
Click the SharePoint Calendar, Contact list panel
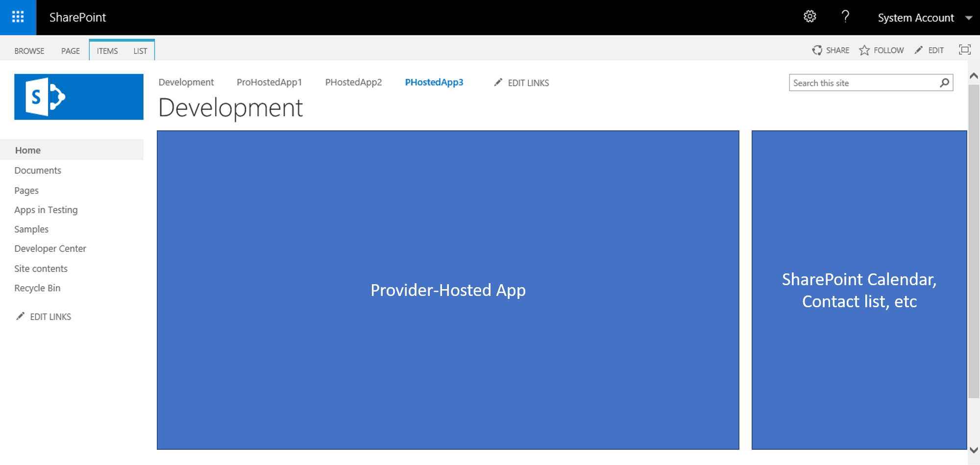click(859, 290)
